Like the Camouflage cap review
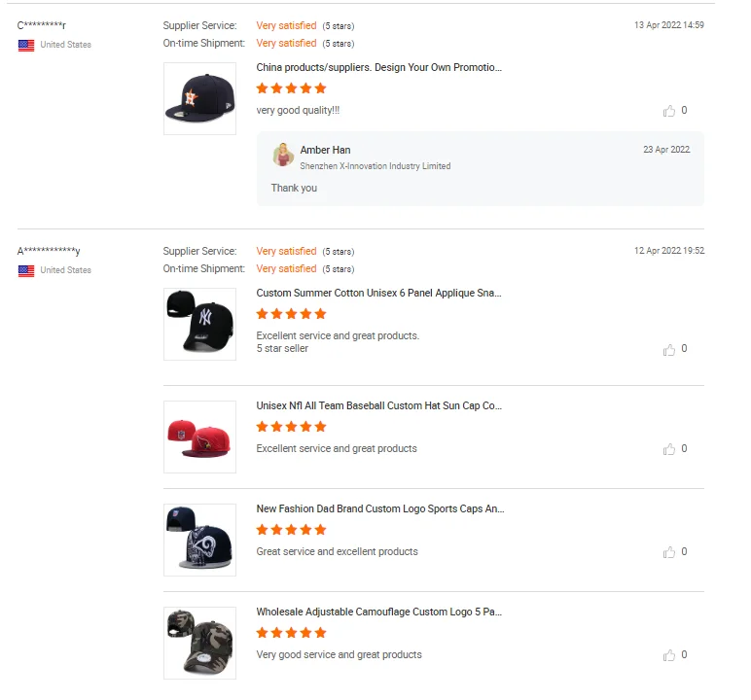The height and width of the screenshot is (700, 751). [669, 655]
